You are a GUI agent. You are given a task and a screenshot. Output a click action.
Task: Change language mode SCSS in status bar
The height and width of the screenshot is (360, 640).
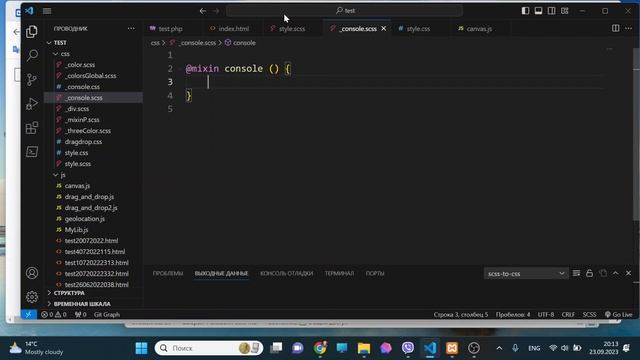[x=589, y=315]
